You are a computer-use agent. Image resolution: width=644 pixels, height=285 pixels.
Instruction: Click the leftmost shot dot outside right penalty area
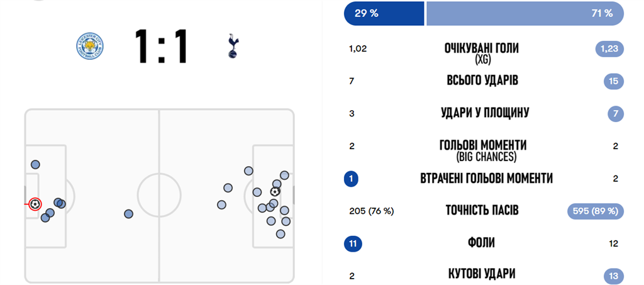click(x=221, y=204)
